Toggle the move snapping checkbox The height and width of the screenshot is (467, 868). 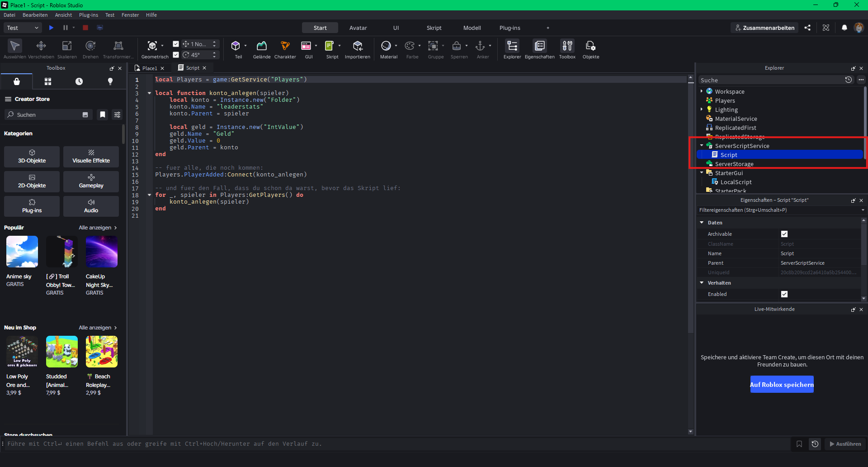click(176, 44)
